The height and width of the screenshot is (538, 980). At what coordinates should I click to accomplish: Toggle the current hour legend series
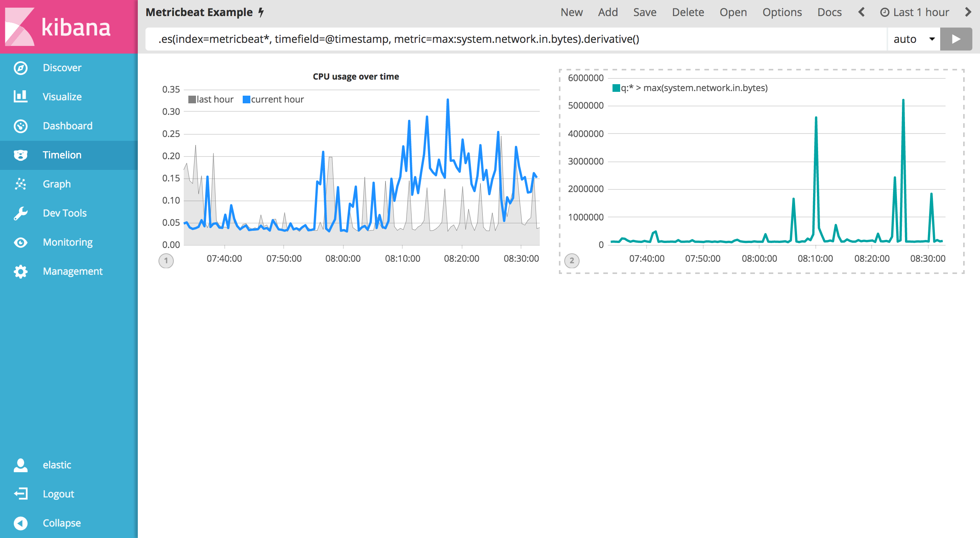(x=273, y=99)
